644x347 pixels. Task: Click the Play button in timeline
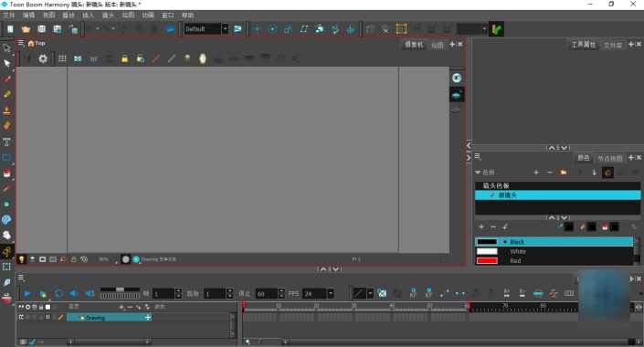27,294
